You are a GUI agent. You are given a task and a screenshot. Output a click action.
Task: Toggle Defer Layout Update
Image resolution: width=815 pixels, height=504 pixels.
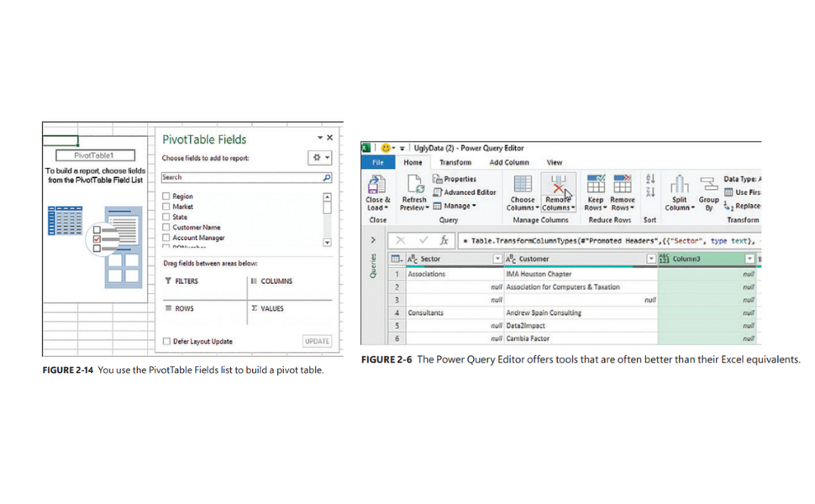coord(167,341)
